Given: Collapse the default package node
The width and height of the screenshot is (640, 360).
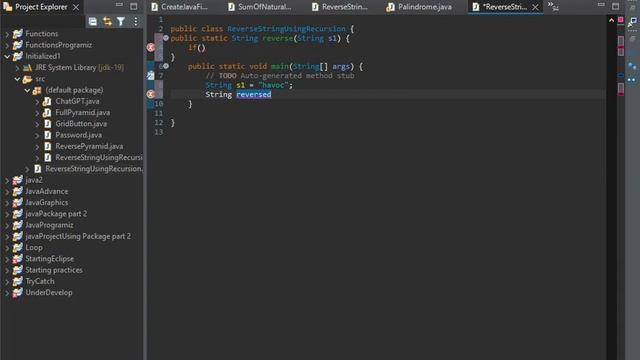Looking at the screenshot, I should coord(27,90).
